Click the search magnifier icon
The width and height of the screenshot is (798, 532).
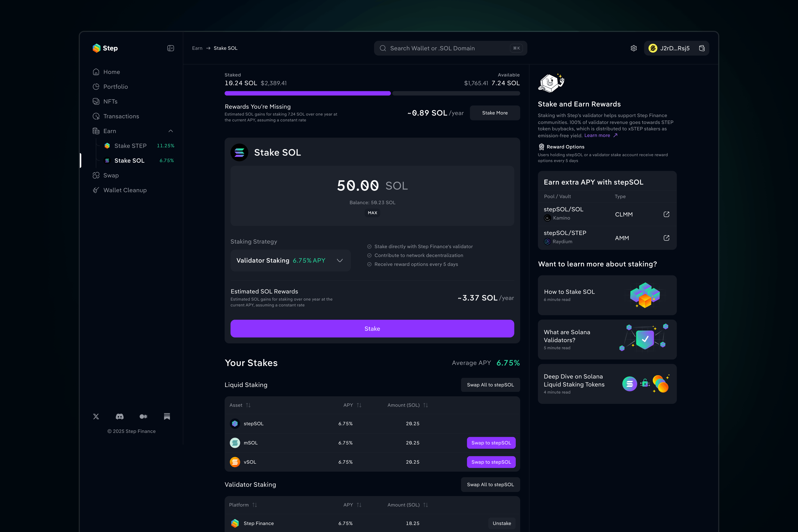click(383, 48)
